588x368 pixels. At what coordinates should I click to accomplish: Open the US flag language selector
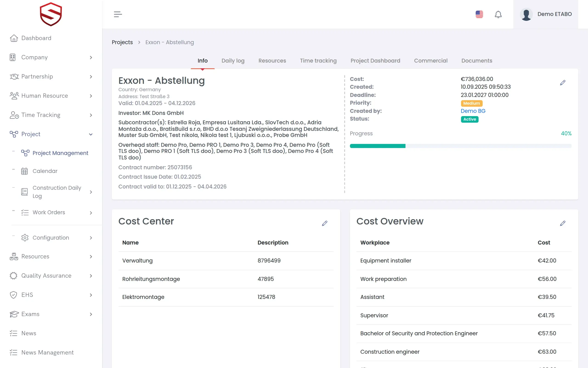(479, 14)
